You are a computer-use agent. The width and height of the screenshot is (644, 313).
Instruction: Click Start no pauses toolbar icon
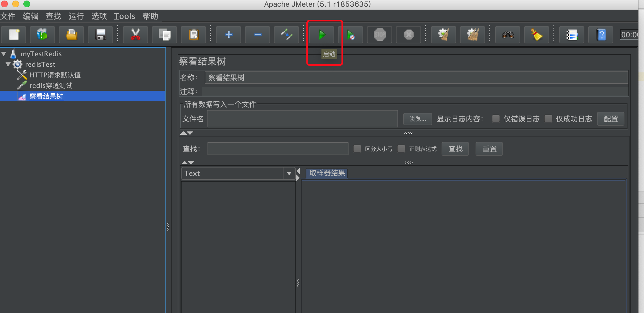click(351, 35)
